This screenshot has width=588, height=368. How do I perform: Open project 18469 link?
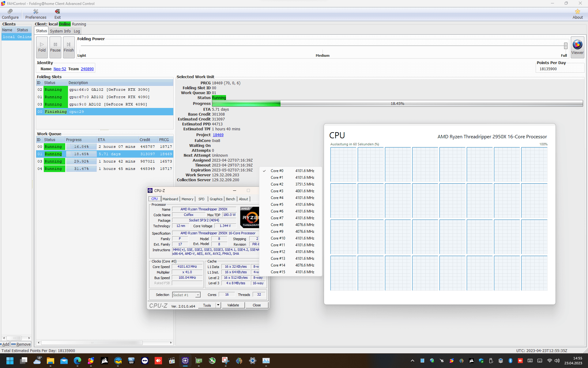click(218, 135)
